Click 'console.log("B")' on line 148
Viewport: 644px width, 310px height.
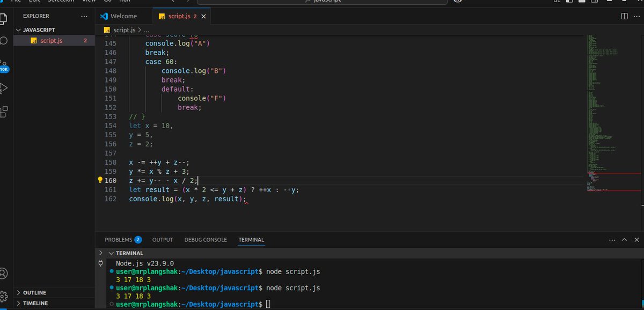coord(194,71)
